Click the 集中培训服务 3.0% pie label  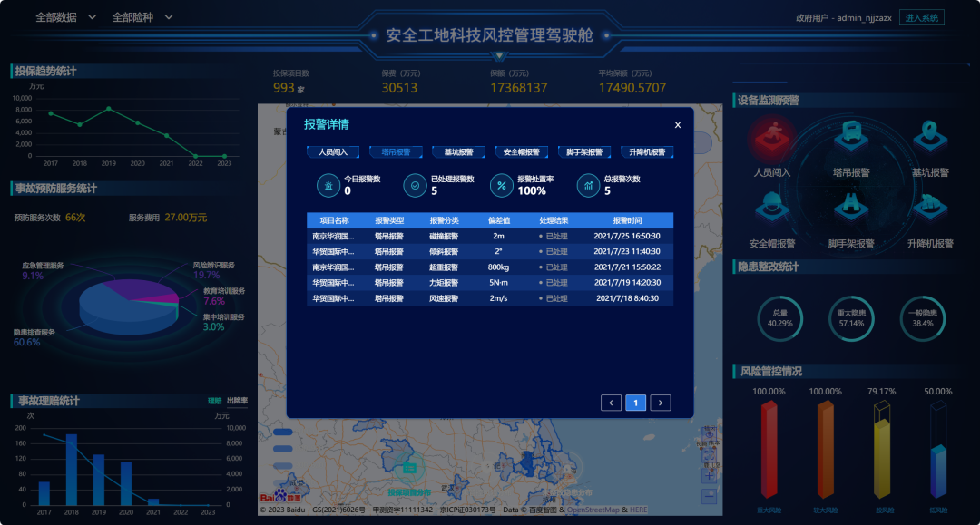click(223, 322)
